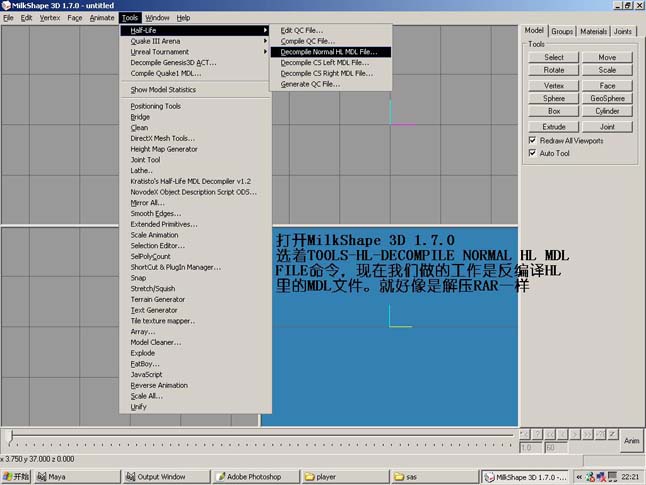Click the first-frame button in animation controls
Screen dimensions: 646x485
coord(524,434)
